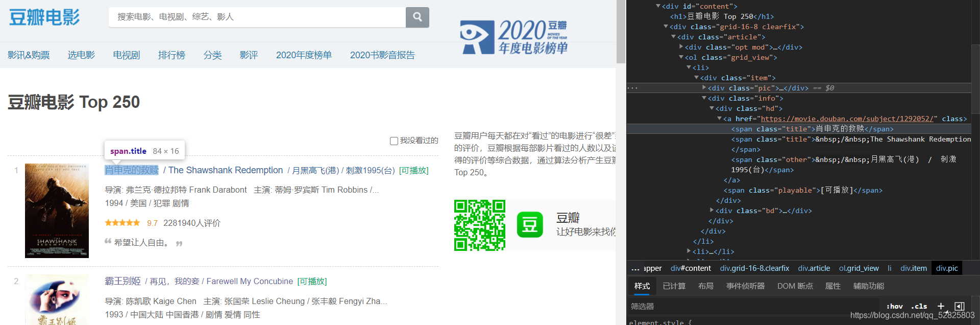Open the 2020 annual movie list banner

pyautogui.click(x=513, y=37)
